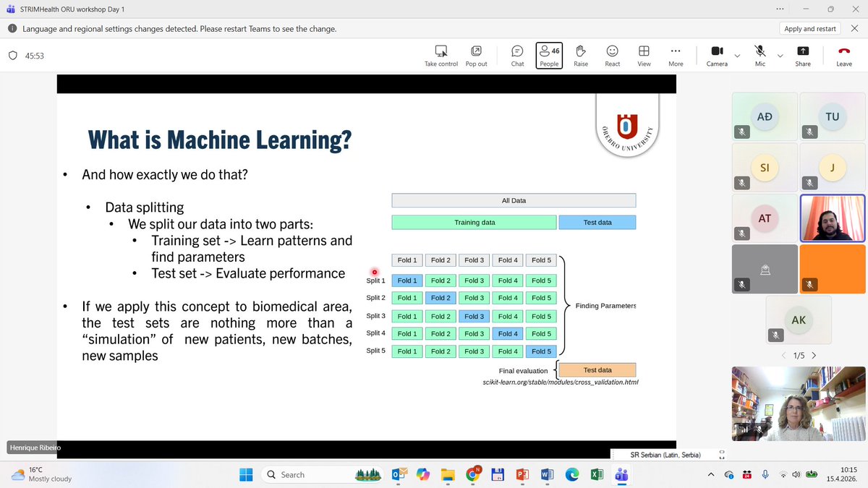Click the "All Data" bar in slide

point(514,200)
